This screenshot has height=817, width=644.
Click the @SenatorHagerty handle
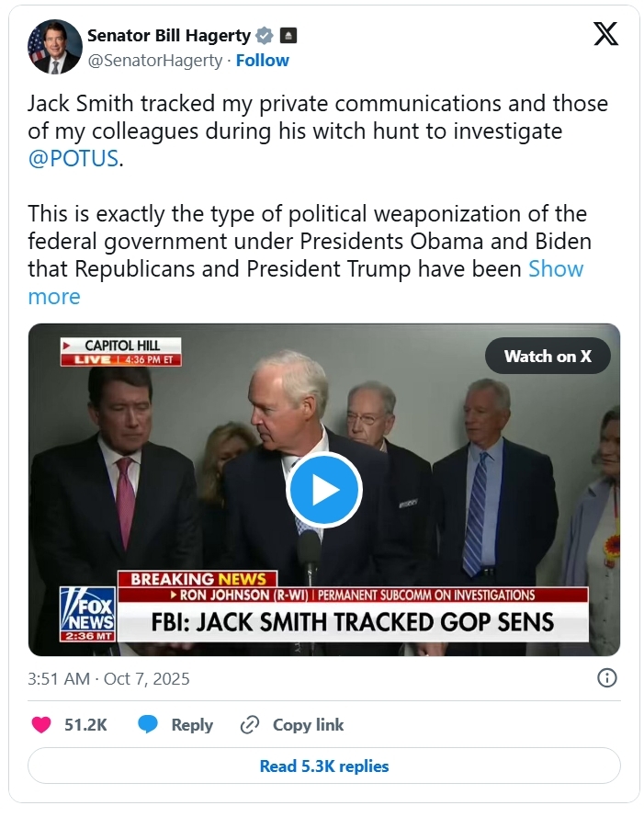154,61
